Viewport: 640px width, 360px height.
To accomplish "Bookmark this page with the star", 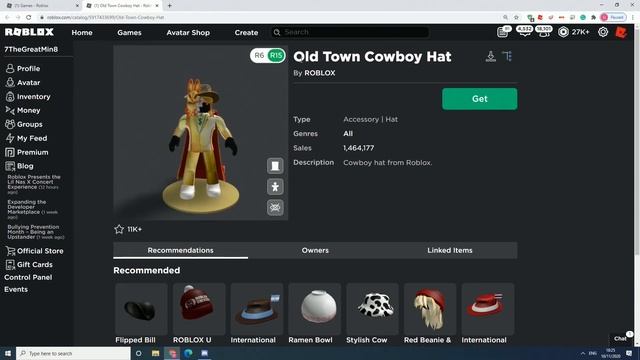I will coord(516,18).
